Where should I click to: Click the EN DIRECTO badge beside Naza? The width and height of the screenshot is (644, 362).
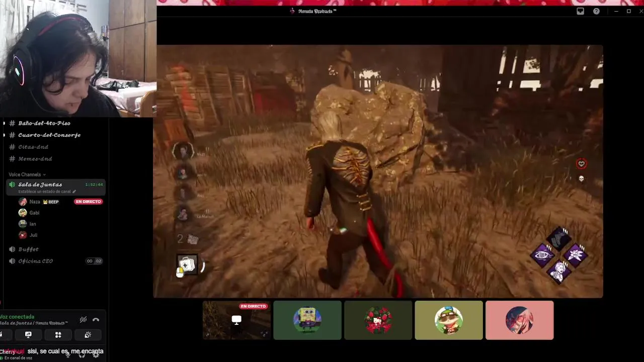pos(88,202)
